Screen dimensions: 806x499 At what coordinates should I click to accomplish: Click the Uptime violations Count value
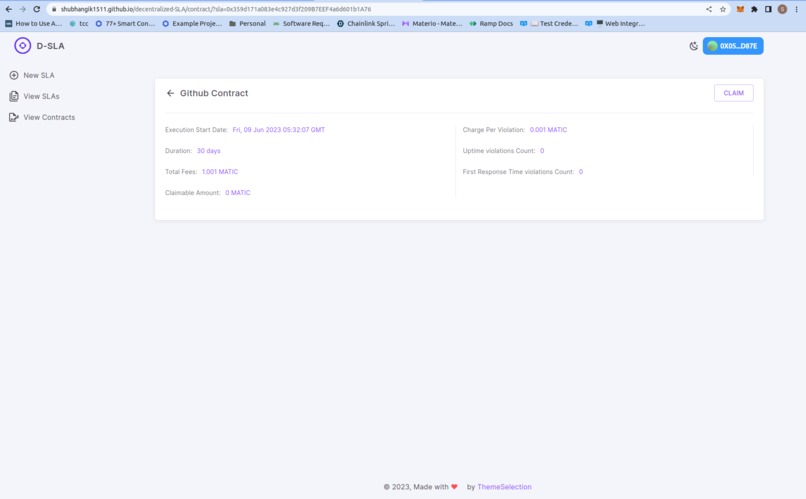pos(542,151)
